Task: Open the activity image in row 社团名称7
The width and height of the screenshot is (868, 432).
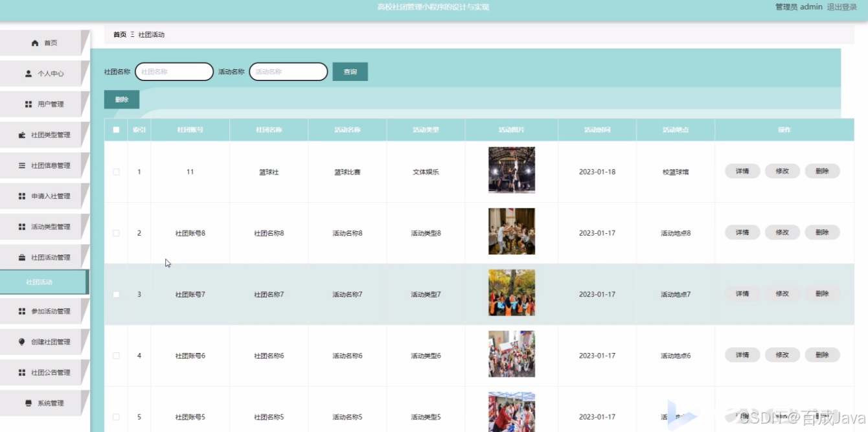Action: click(512, 293)
